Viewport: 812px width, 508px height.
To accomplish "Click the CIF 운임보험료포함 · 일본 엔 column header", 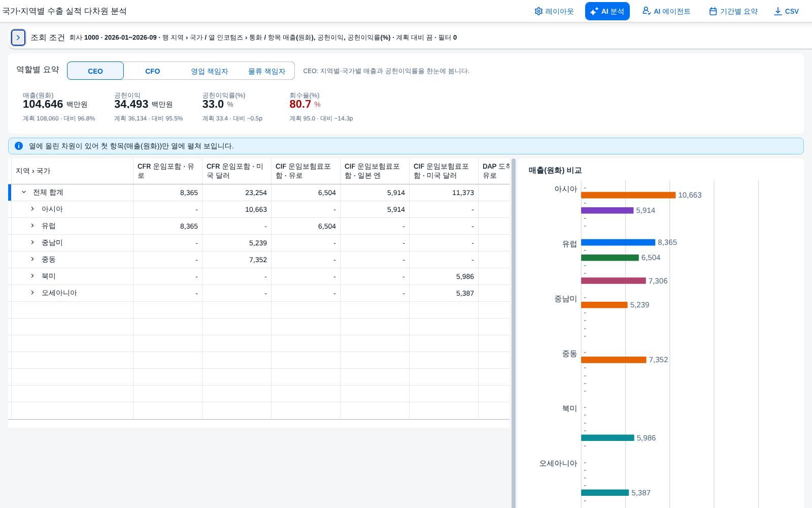I will tap(375, 171).
